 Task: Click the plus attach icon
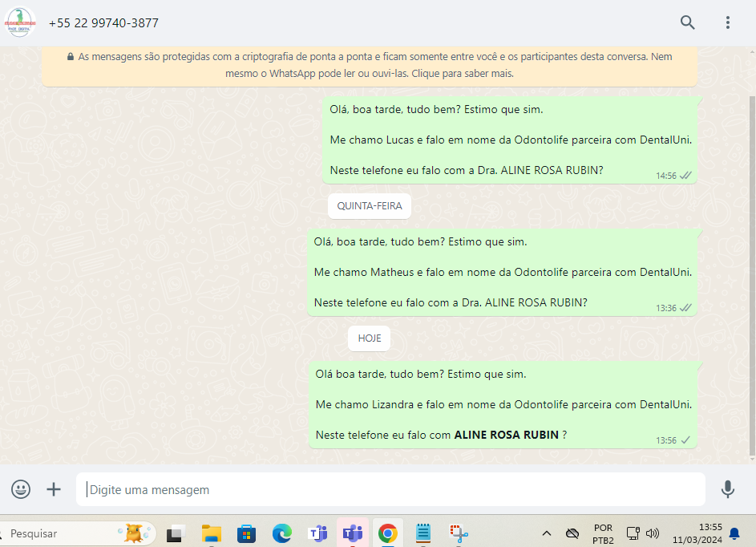coord(54,489)
